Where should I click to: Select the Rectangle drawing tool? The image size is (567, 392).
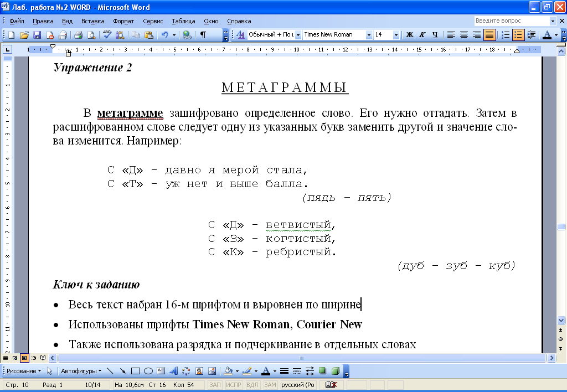point(136,371)
